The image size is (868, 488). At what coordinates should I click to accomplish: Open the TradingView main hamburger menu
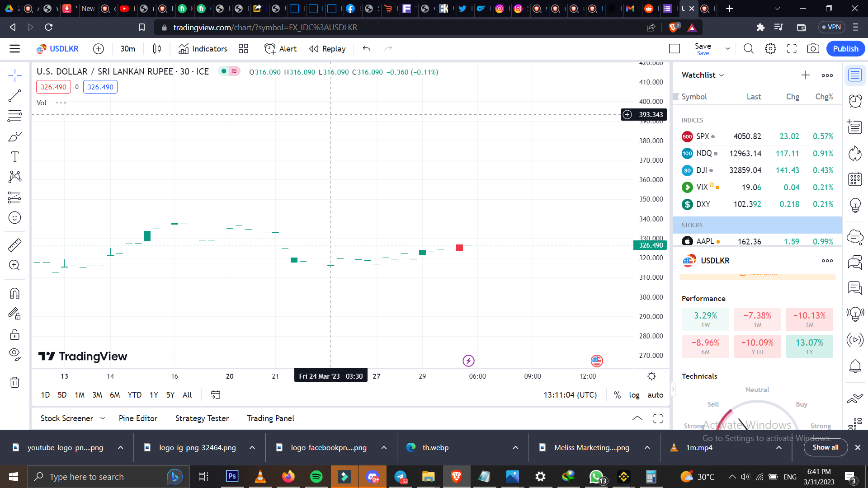point(14,49)
